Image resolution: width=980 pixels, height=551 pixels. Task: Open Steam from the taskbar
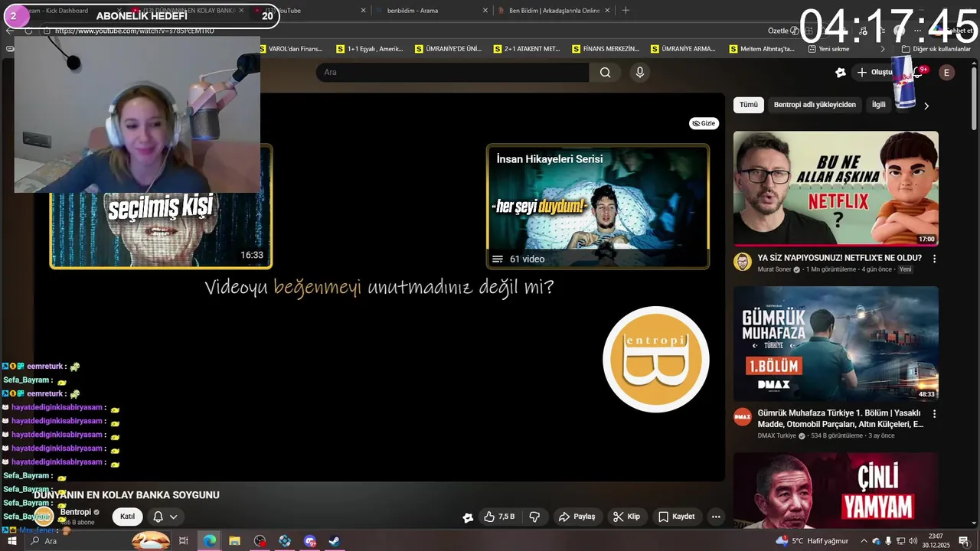click(335, 541)
